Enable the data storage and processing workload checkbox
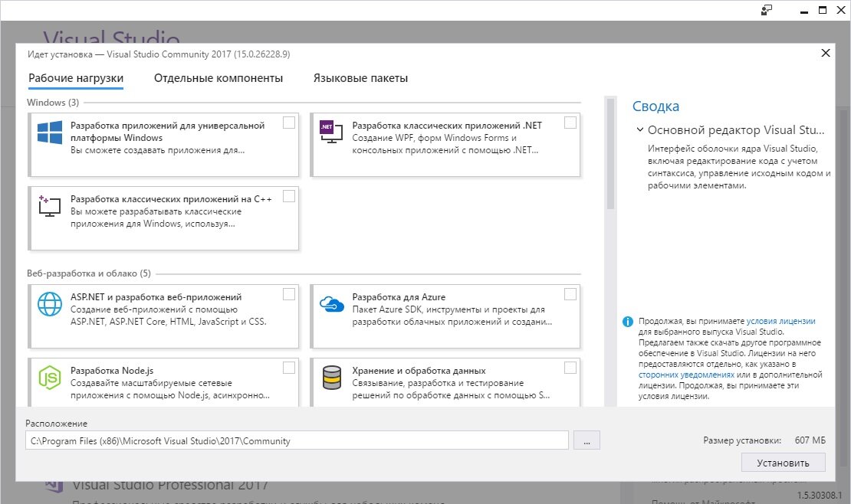This screenshot has height=504, width=851. coord(570,368)
